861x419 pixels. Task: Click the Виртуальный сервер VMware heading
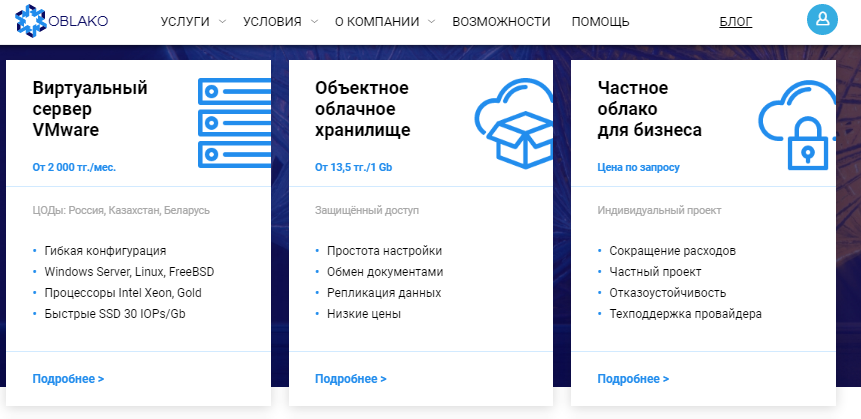[90, 109]
